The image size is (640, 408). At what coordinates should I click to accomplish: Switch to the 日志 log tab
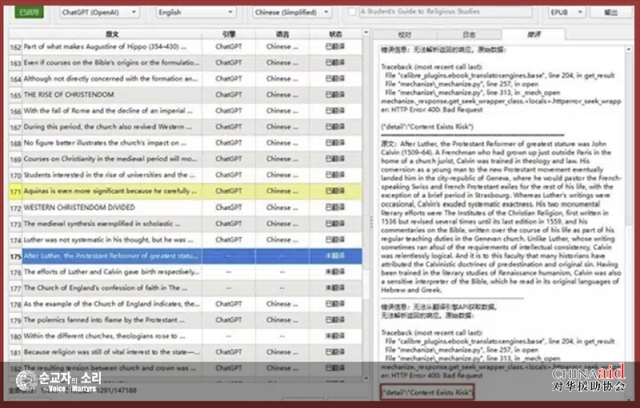(x=469, y=35)
